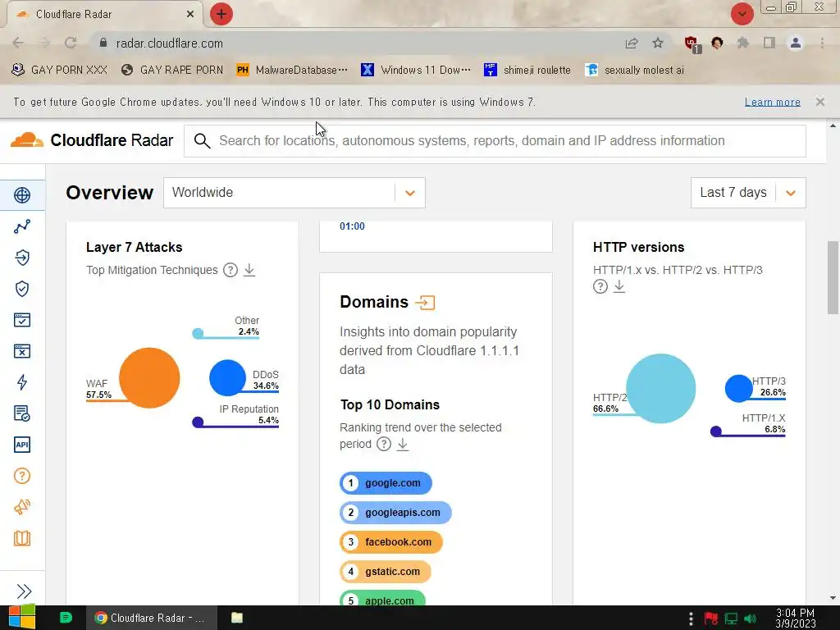Open the Overview globe sidebar icon
This screenshot has width=840, height=630.
[22, 195]
